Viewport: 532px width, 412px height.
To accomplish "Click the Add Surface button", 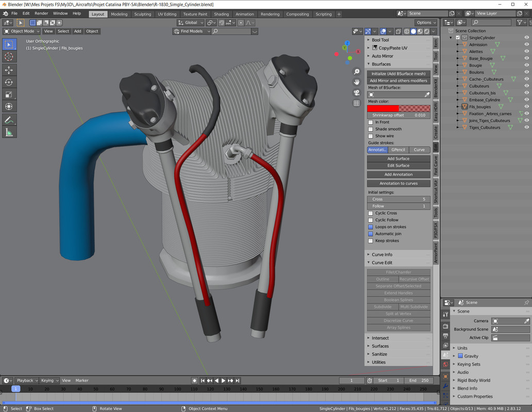I will pos(398,159).
